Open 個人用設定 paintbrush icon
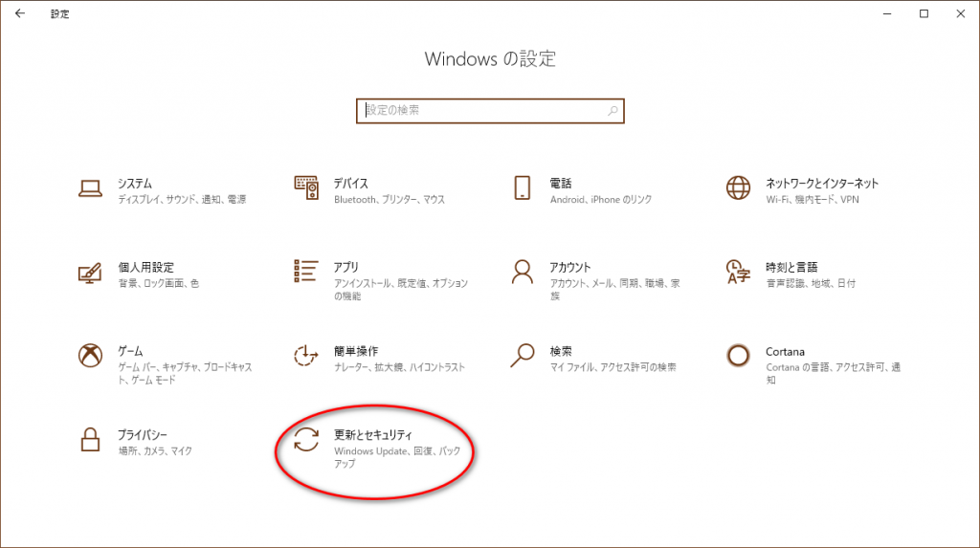 click(x=90, y=273)
